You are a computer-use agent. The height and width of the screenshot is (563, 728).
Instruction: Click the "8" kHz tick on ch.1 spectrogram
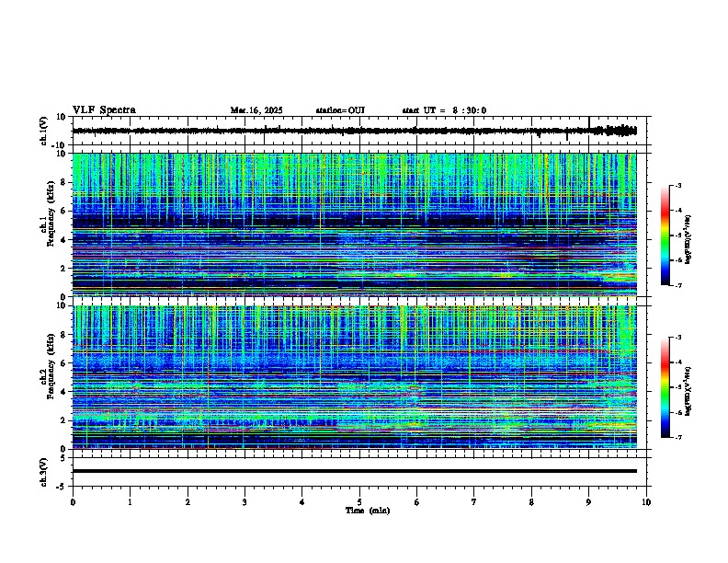pos(64,182)
